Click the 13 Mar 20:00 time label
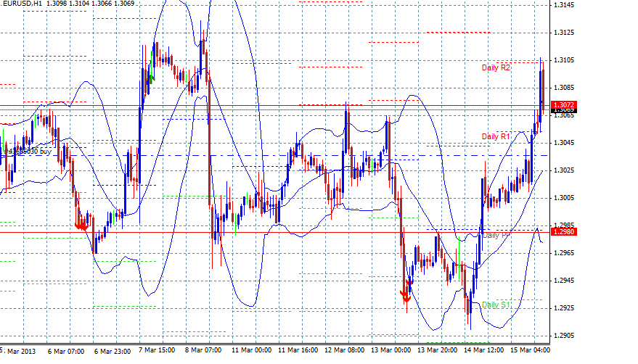The height and width of the screenshot is (364, 638). 437,350
